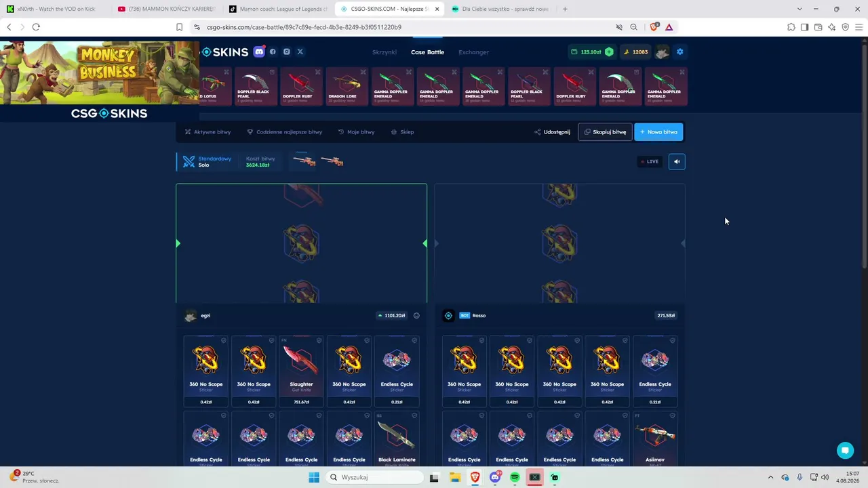Open the user avatar in the header
The height and width of the screenshot is (488, 868).
pyautogui.click(x=662, y=52)
